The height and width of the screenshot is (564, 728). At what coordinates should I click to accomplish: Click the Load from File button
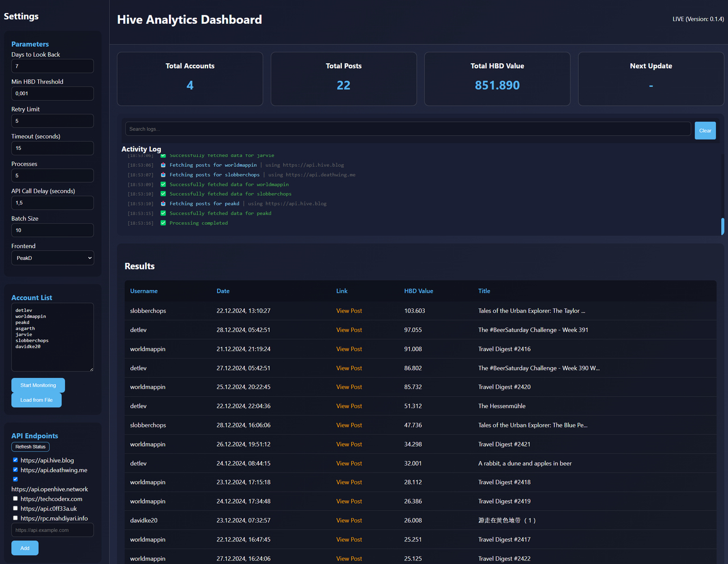point(36,400)
